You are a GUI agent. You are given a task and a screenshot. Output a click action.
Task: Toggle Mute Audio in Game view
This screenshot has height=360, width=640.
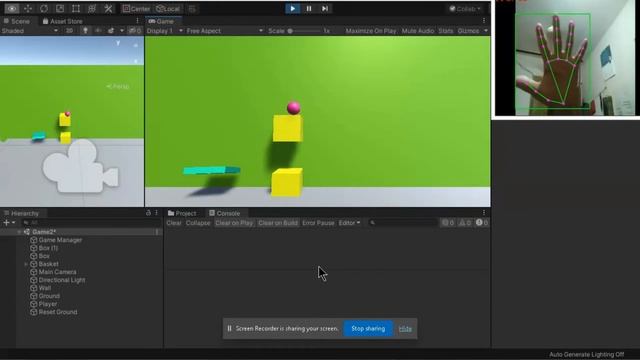pos(418,31)
